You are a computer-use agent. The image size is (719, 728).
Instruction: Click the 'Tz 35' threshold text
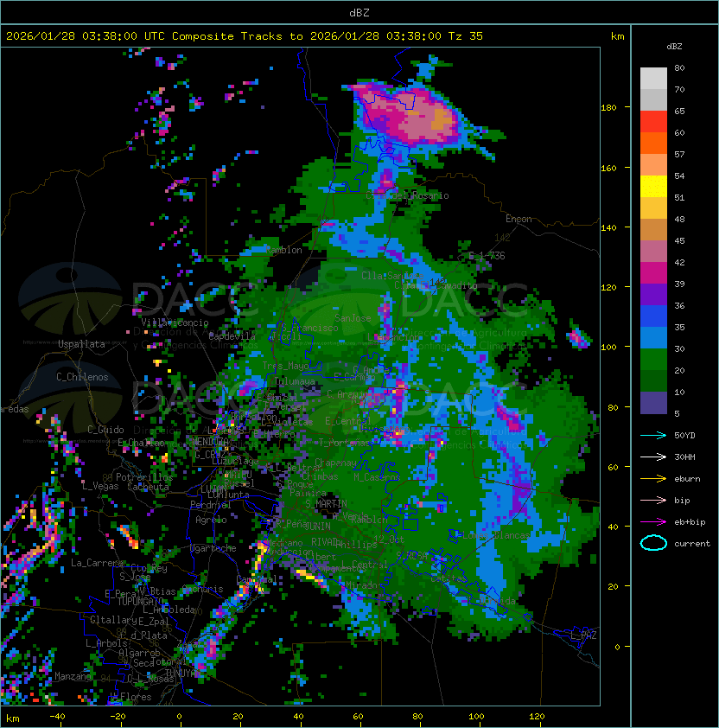[466, 36]
